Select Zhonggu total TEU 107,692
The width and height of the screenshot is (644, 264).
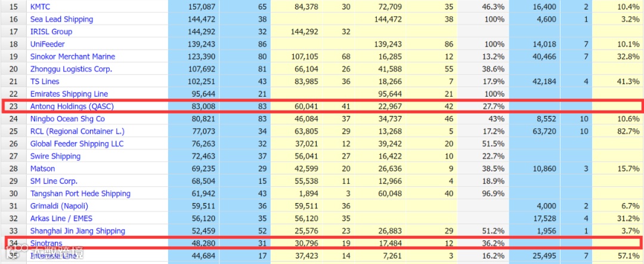pos(202,69)
